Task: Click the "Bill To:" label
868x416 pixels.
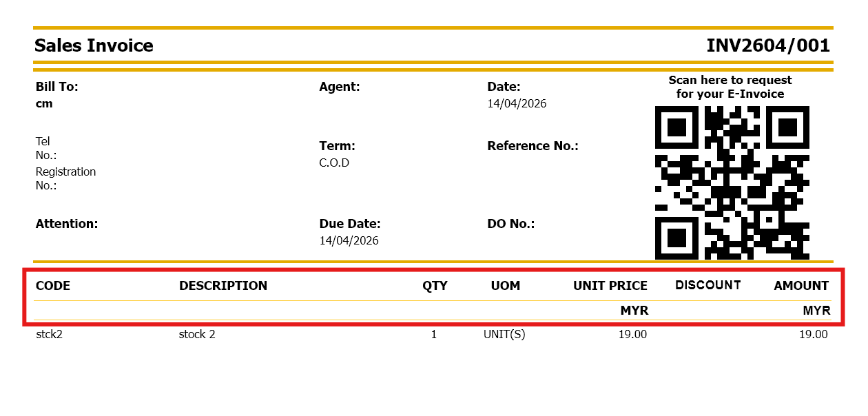Action: click(57, 87)
